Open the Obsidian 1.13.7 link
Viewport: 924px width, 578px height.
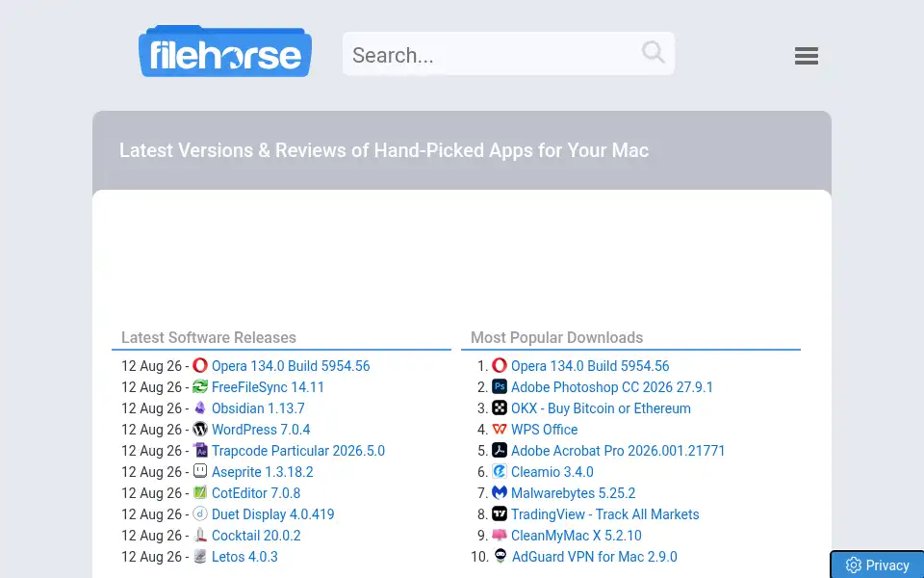point(258,408)
